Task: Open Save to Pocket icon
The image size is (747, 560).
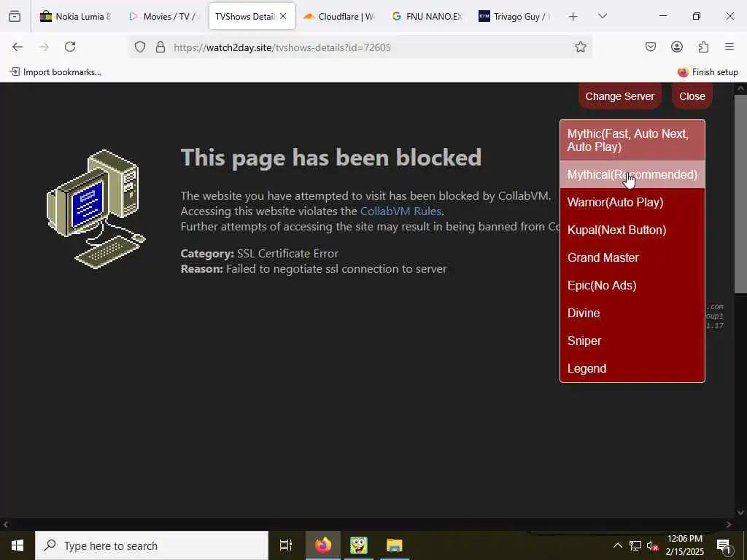Action: coord(650,47)
